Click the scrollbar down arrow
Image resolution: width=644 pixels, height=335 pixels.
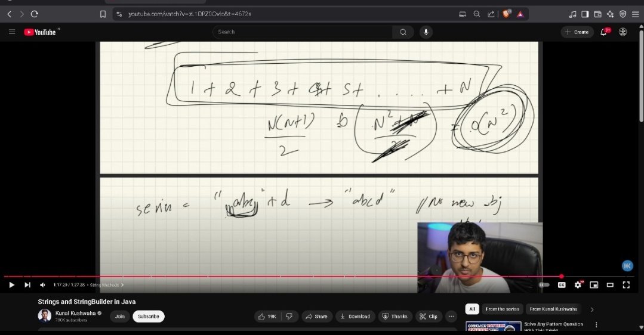[x=641, y=328]
